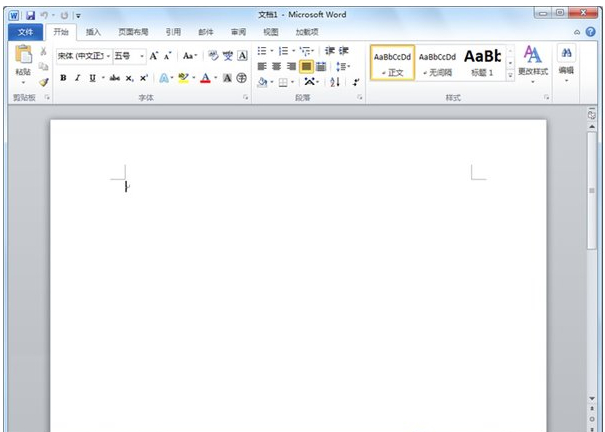Open Font dialog launcher in 字体 group
Image resolution: width=605 pixels, height=432 pixels.
pyautogui.click(x=245, y=98)
